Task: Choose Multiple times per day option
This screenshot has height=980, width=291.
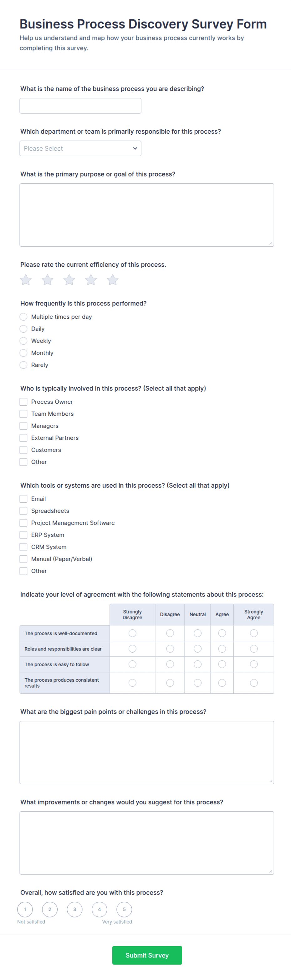Action: (23, 317)
